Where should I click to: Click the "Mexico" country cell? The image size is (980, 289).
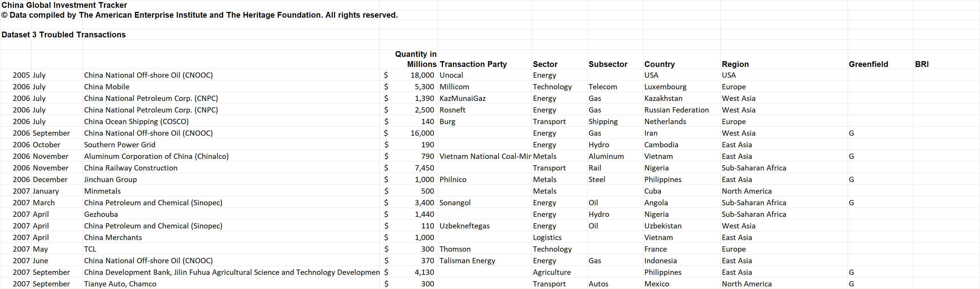[x=656, y=284]
